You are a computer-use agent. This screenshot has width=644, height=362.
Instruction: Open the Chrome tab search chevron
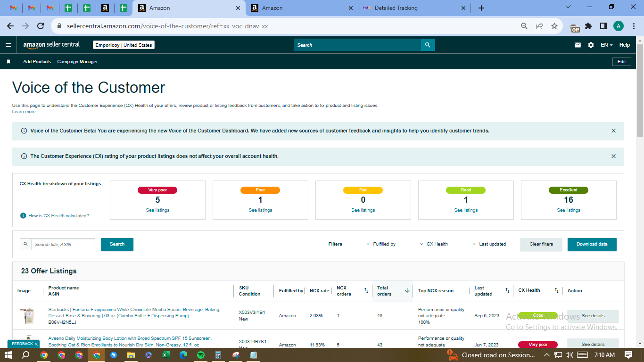(568, 7)
